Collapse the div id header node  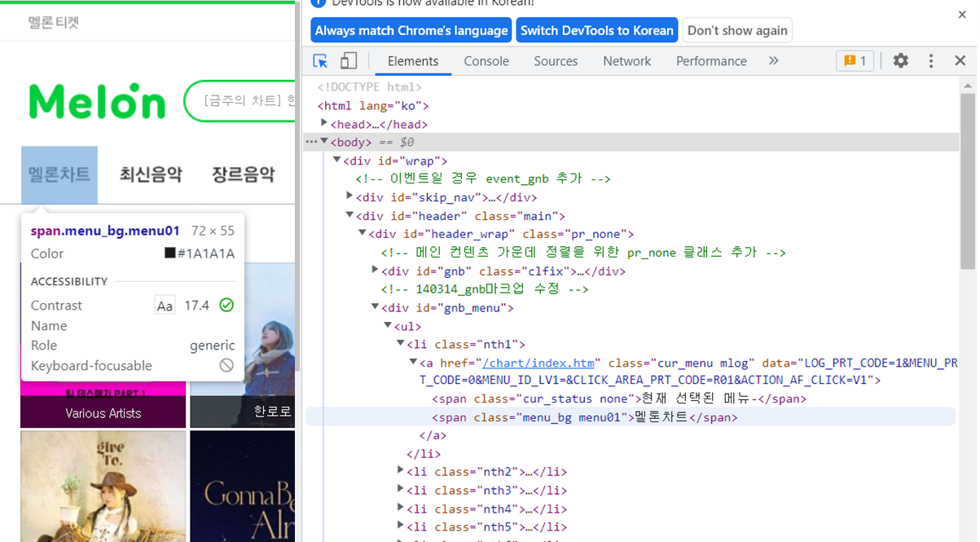(349, 215)
